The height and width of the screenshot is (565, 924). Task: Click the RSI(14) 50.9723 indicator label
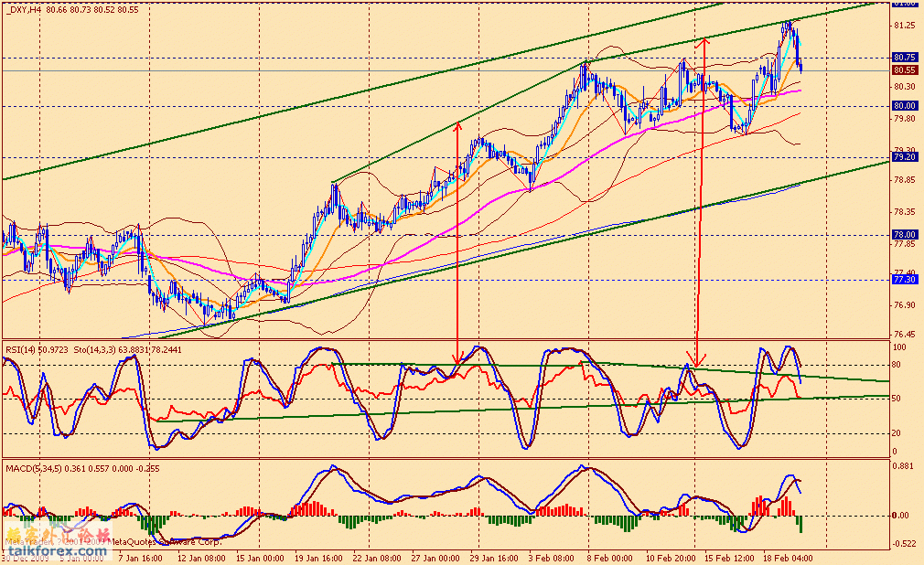tap(37, 350)
